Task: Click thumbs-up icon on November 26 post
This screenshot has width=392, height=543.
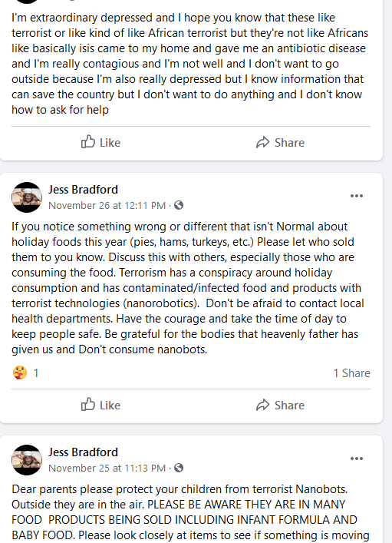Action: (88, 405)
